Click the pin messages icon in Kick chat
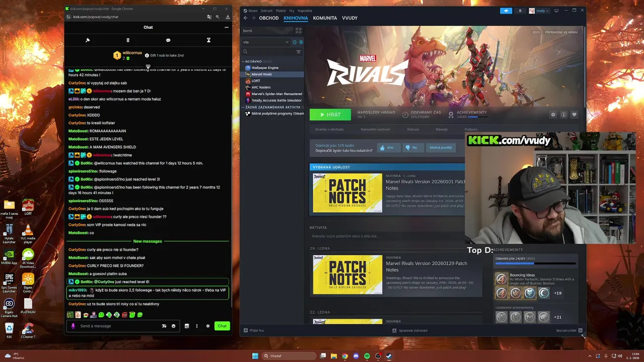Screen dimensions: 644x362 [x=88, y=40]
